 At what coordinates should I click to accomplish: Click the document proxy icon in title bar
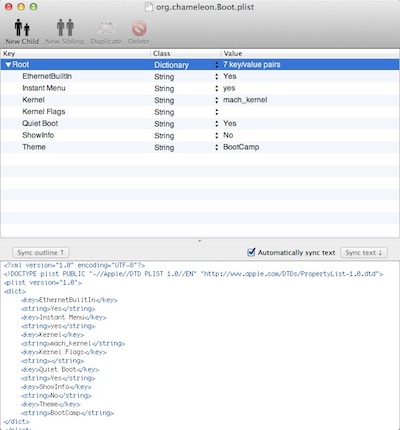point(149,7)
